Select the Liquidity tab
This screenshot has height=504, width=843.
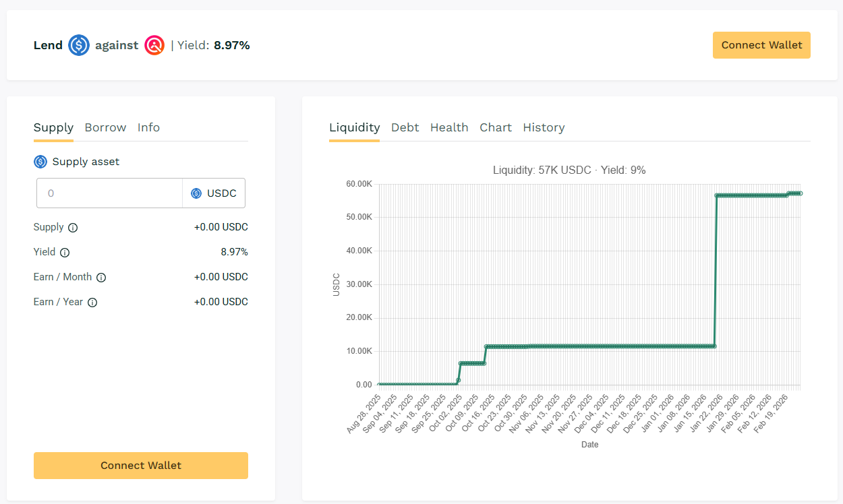[354, 127]
